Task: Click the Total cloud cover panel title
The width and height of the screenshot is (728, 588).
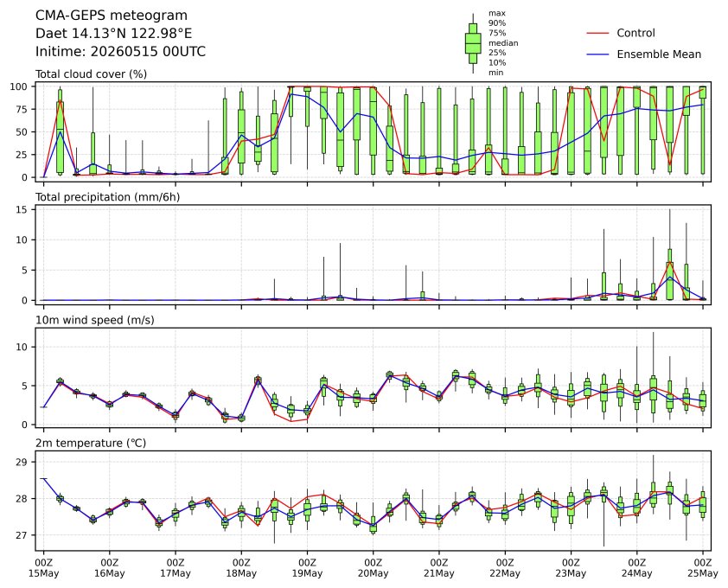Action: pos(91,74)
